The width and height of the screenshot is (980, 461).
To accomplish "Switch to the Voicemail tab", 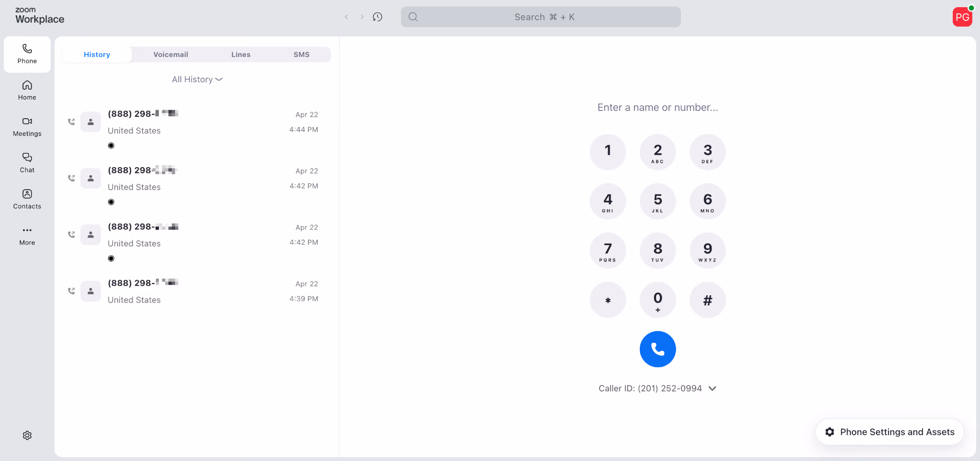I will pos(171,55).
